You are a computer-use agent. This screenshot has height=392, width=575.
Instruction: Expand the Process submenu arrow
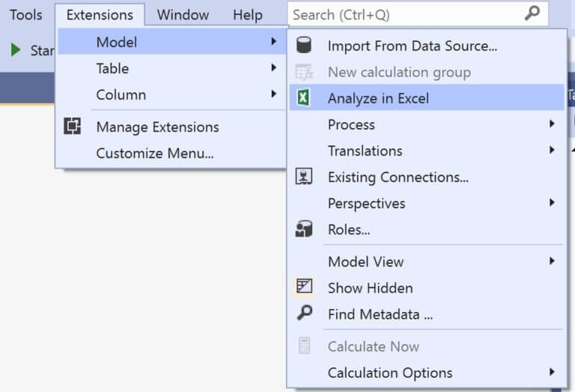(552, 124)
